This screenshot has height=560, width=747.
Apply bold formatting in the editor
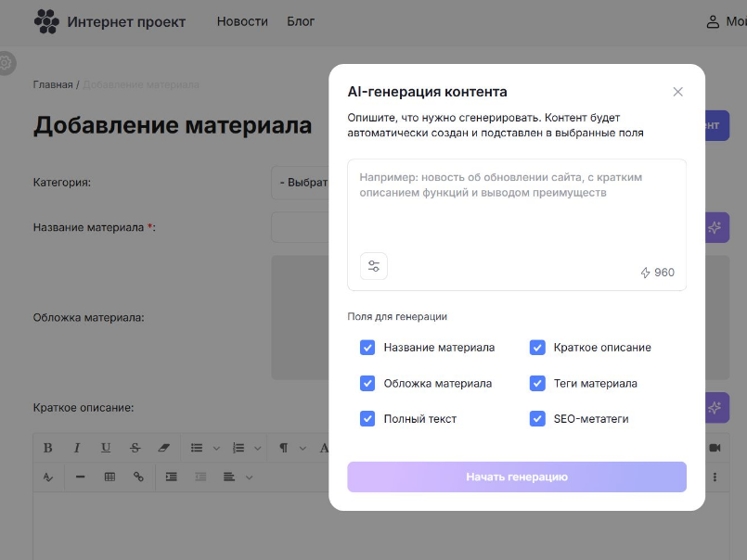tap(47, 448)
